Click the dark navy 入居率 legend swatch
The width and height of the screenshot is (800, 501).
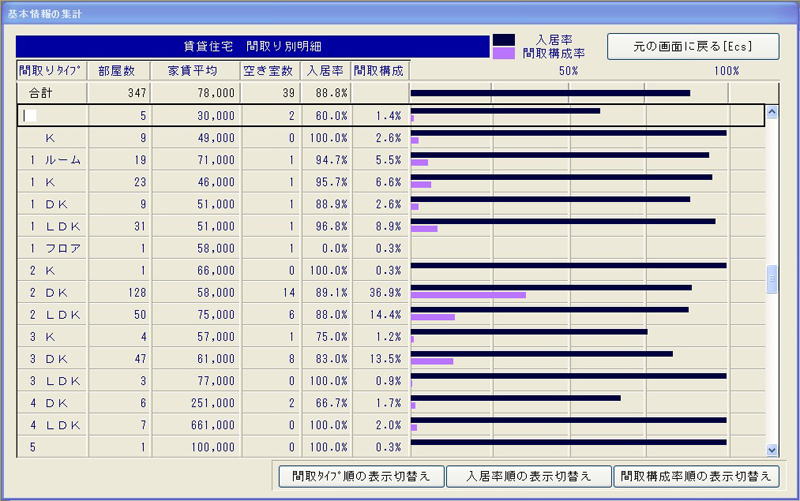click(503, 39)
